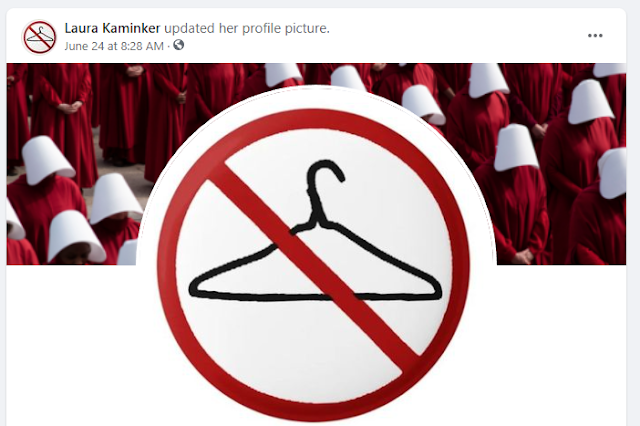The height and width of the screenshot is (426, 640).
Task: Click the white bonnet in cover's top-right corner
Action: pyautogui.click(x=610, y=70)
